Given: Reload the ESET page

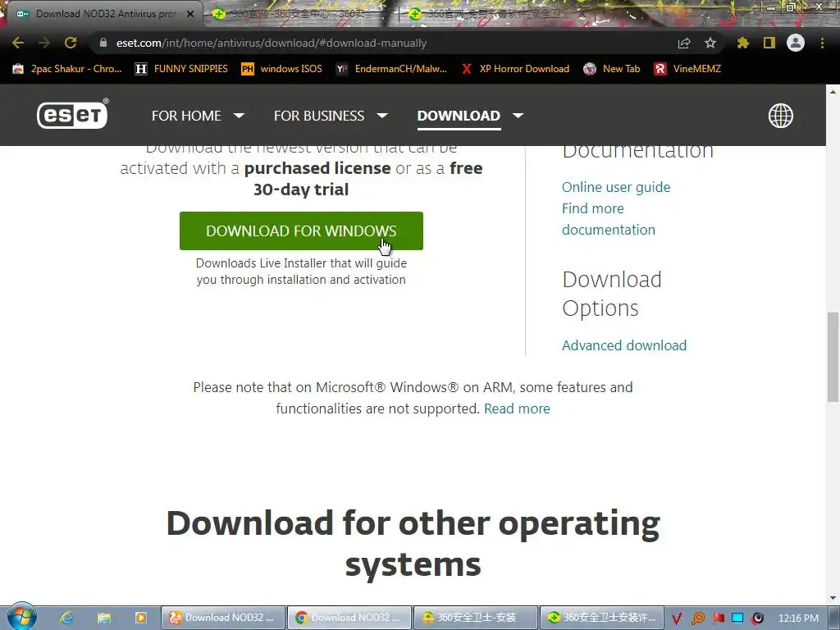Looking at the screenshot, I should 71,43.
